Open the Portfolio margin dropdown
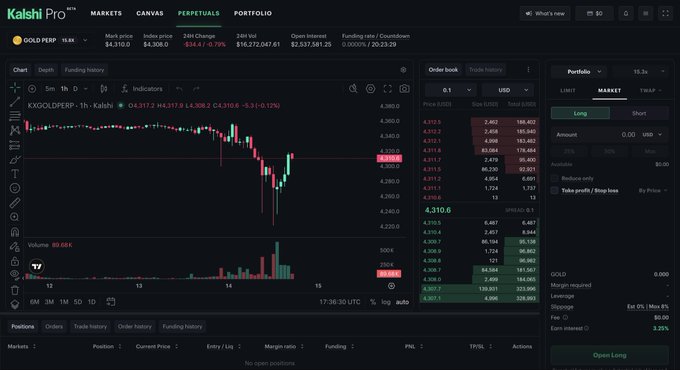Screen dimensions: 680x370 (x=579, y=72)
